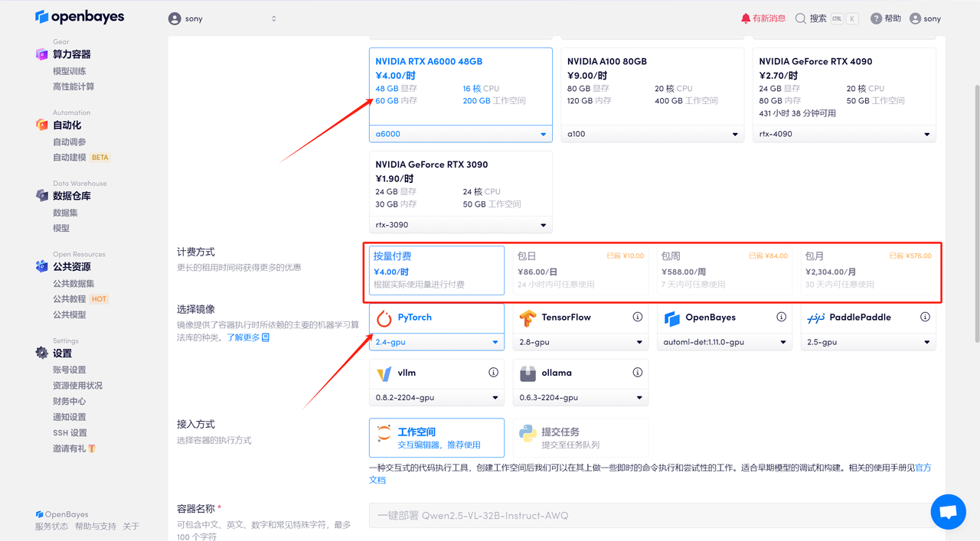Open automl-det:1.11.0-gpu version dropdown
Screen dimensions: 980x541
pos(724,342)
